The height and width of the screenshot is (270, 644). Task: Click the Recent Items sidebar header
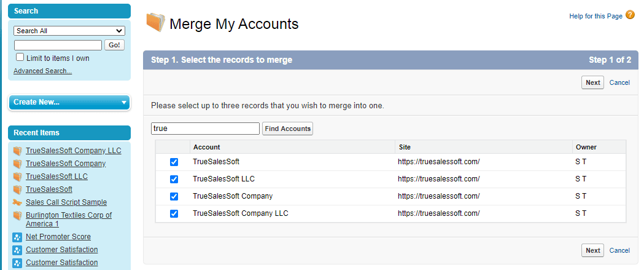point(69,133)
